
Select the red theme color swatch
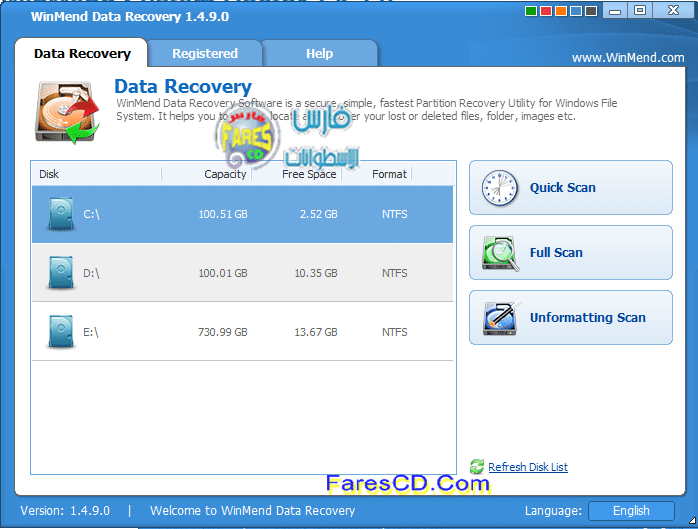pos(546,11)
